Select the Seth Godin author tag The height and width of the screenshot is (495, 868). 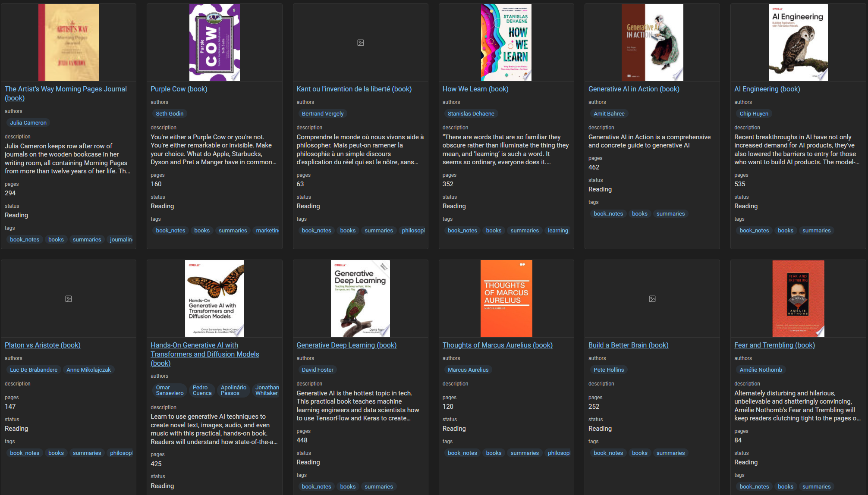170,114
